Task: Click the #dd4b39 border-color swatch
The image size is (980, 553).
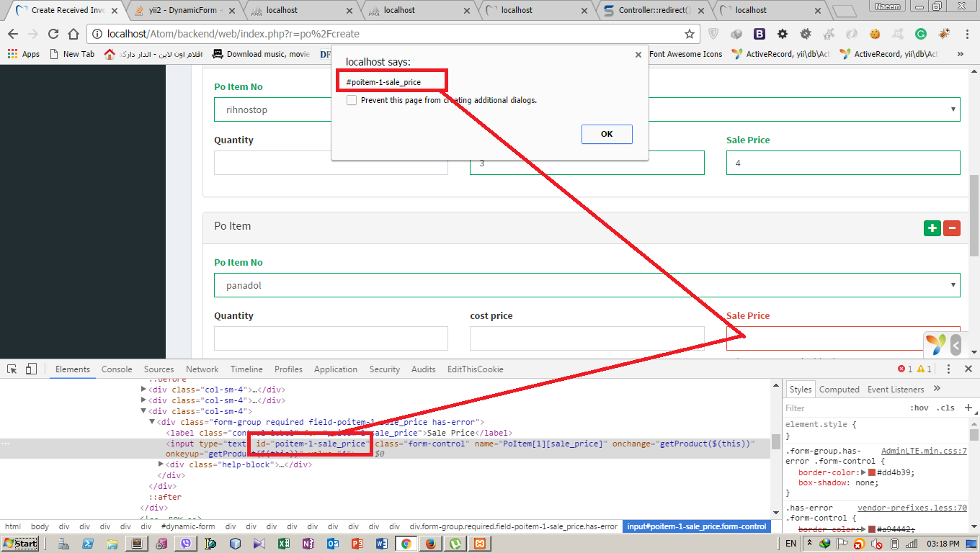Action: [x=872, y=472]
